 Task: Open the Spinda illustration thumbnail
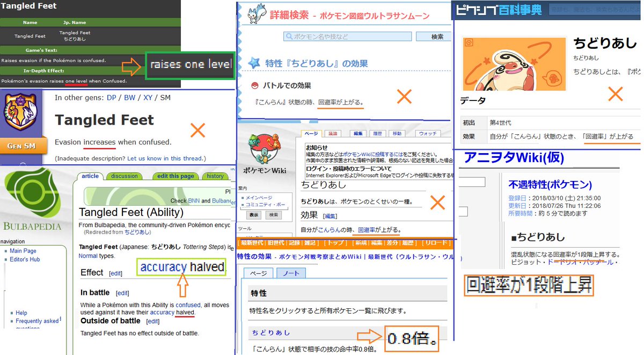pyautogui.click(x=514, y=64)
